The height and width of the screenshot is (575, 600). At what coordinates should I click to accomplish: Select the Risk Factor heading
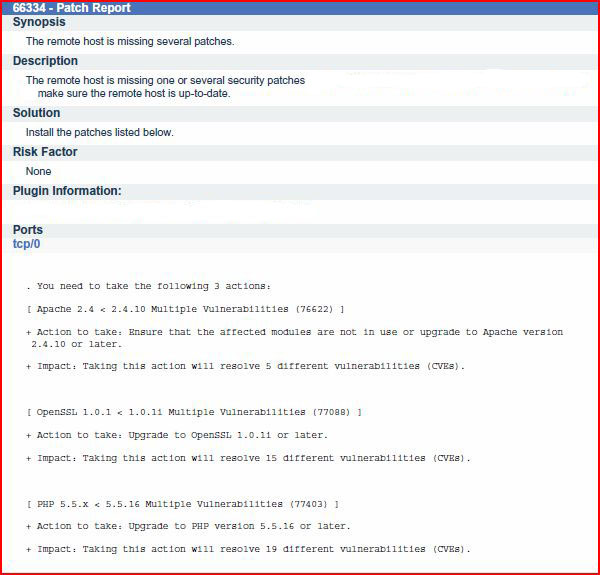[45, 152]
